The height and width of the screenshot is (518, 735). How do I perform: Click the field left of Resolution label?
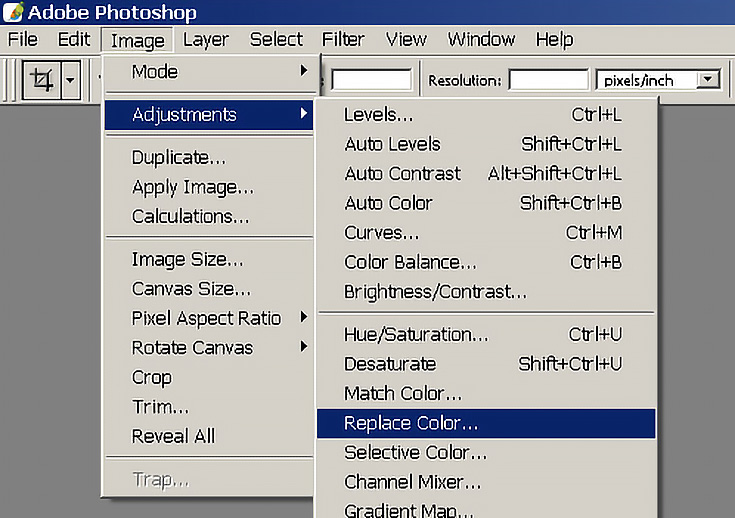tap(371, 80)
